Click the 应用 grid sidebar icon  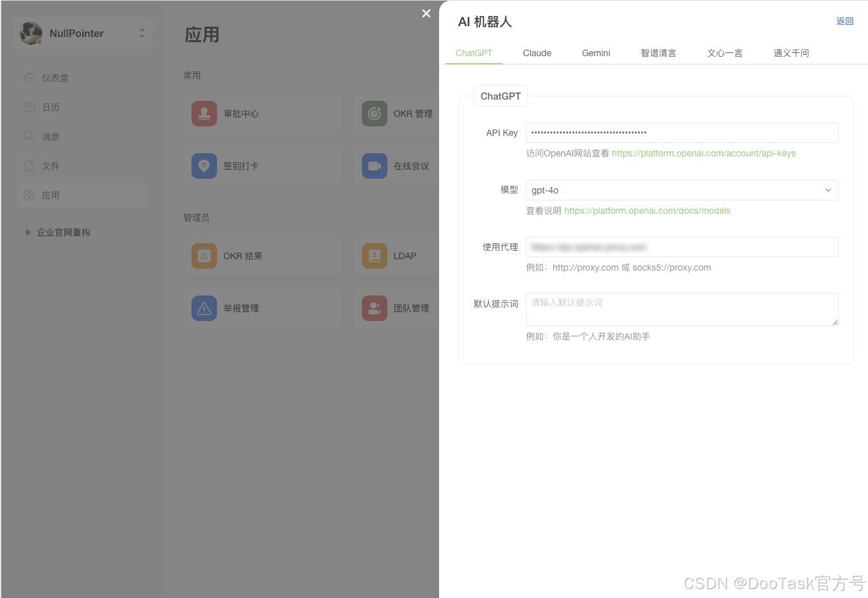click(29, 195)
